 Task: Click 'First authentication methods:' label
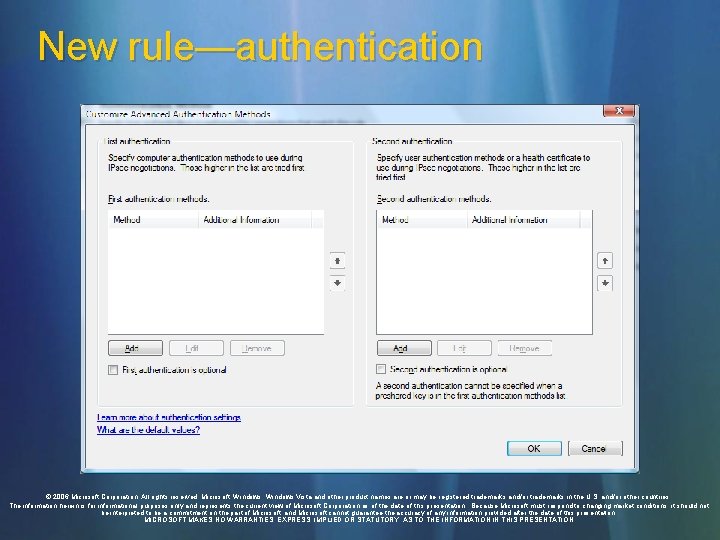tap(159, 199)
